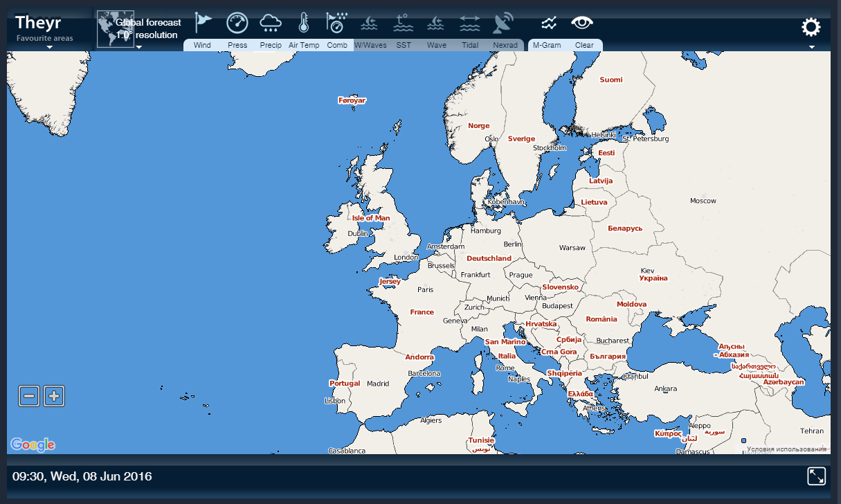
Task: Select the Wave layer icon
Action: [x=436, y=23]
